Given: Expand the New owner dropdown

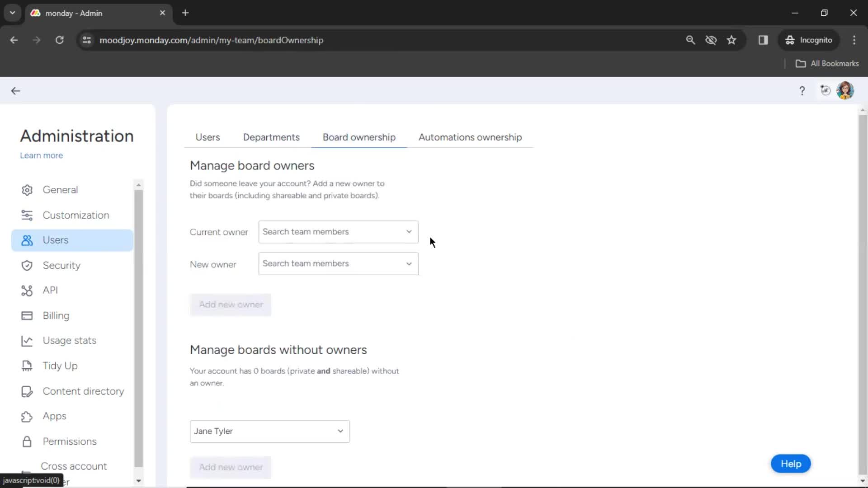Looking at the screenshot, I should click(x=337, y=263).
